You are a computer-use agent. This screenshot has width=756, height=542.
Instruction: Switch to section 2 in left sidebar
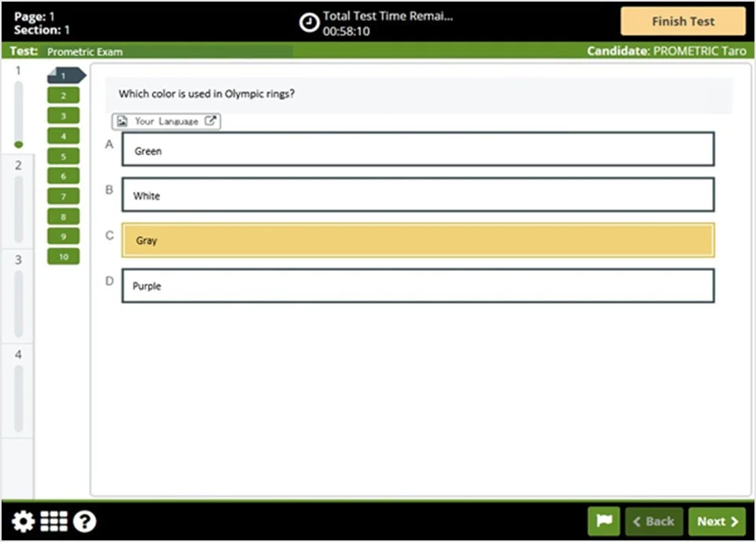click(x=17, y=202)
